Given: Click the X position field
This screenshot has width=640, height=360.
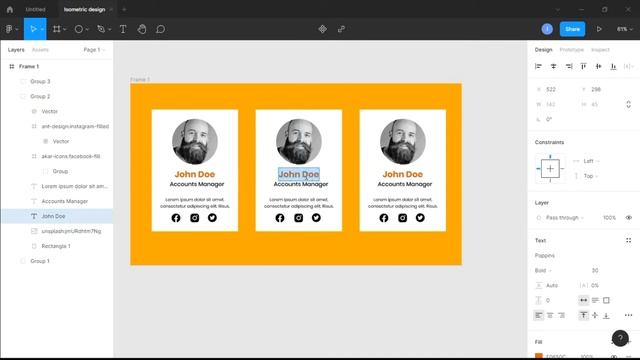Looking at the screenshot, I should [x=551, y=89].
